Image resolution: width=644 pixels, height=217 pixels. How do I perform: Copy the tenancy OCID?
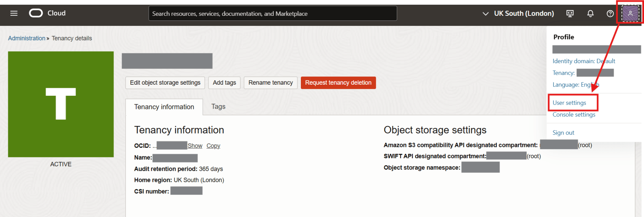[213, 146]
